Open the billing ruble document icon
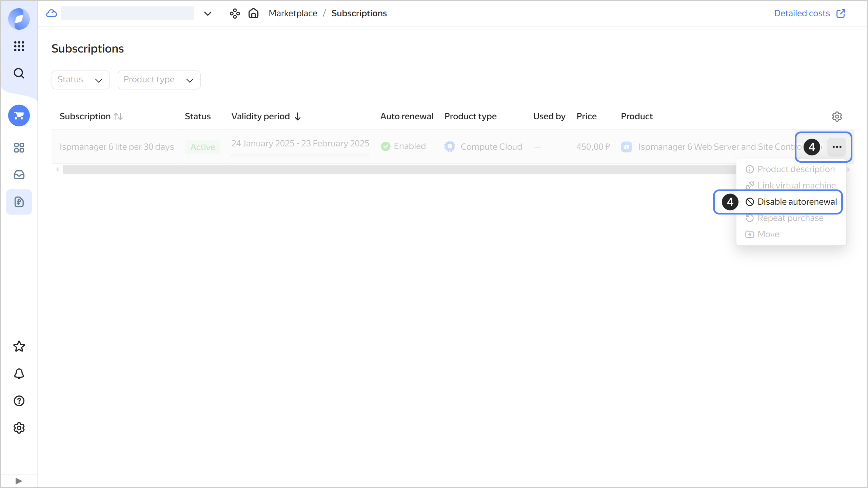868x488 pixels. (x=19, y=202)
